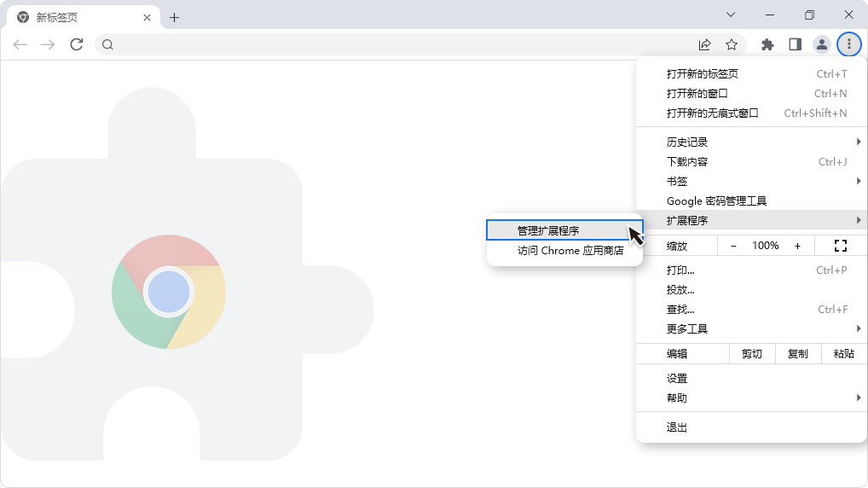Expand 扩展程序 submenu

tap(751, 220)
